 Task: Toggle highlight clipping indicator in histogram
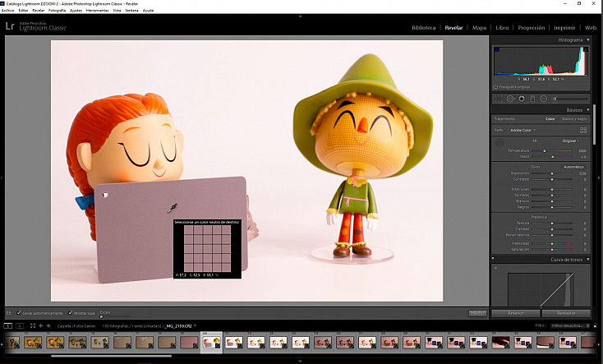pyautogui.click(x=585, y=49)
